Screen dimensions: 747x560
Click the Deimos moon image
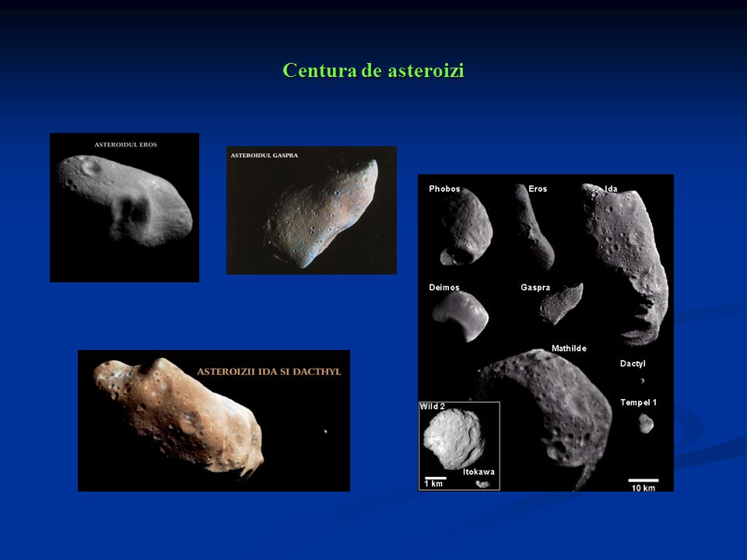pos(460,316)
